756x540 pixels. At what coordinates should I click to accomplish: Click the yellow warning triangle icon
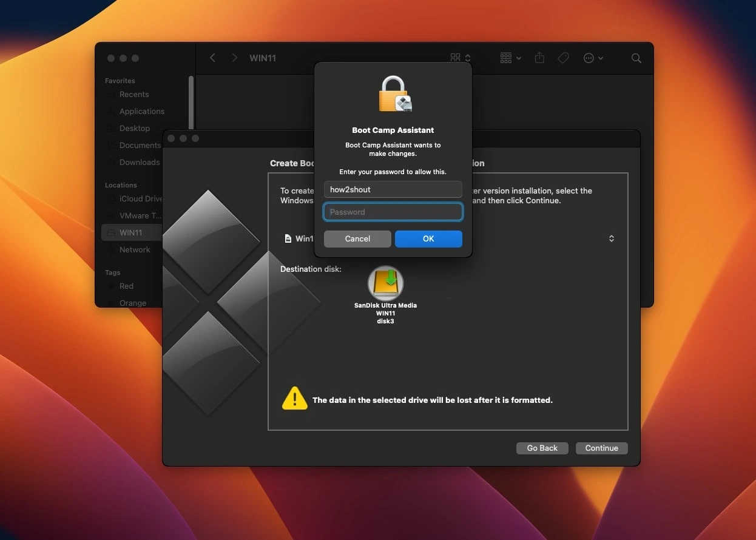(295, 399)
